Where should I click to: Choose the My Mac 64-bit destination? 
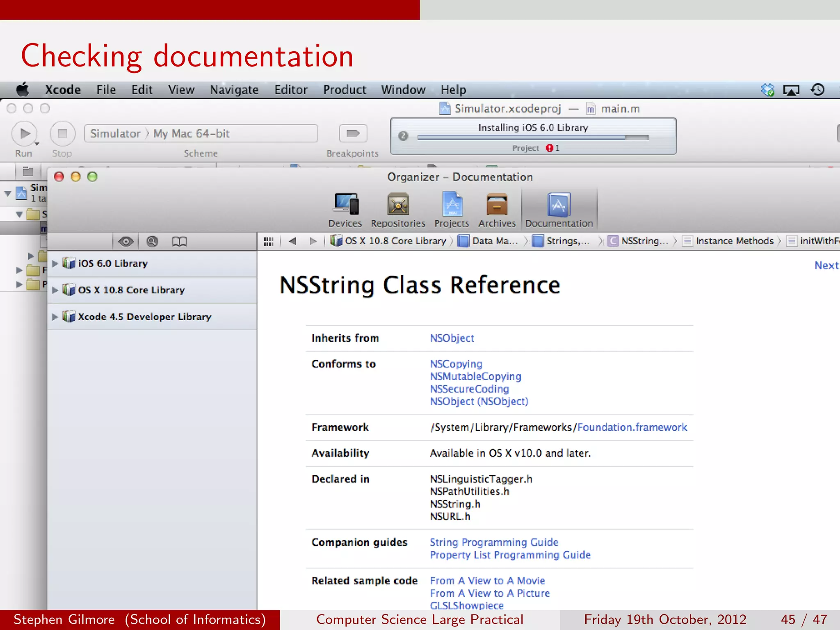192,134
